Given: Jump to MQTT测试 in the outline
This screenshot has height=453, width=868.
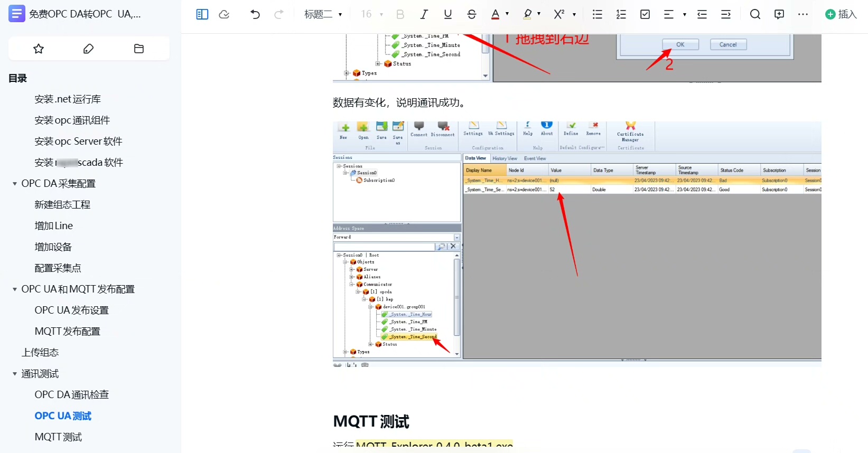Looking at the screenshot, I should pyautogui.click(x=58, y=437).
